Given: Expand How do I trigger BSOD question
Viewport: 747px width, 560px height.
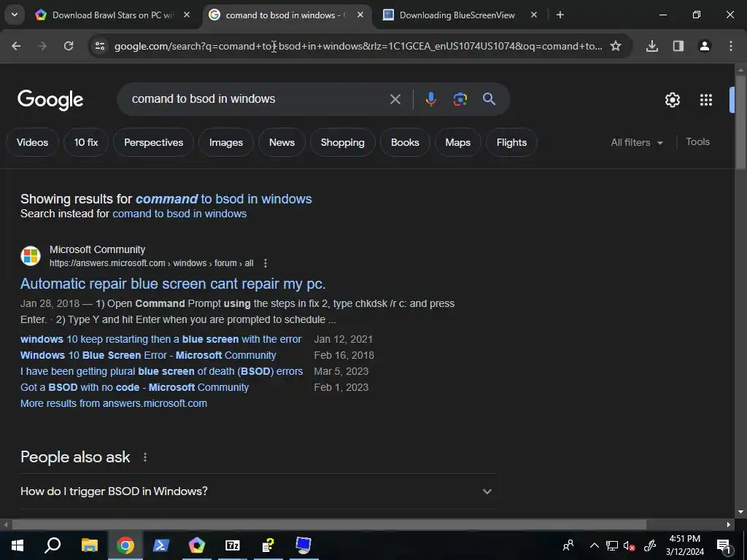Looking at the screenshot, I should click(258, 491).
